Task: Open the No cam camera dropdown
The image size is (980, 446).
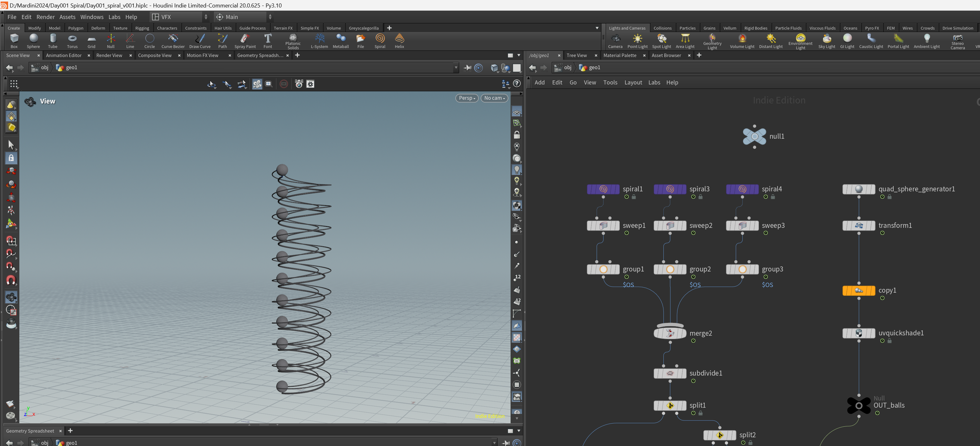Action: tap(494, 98)
